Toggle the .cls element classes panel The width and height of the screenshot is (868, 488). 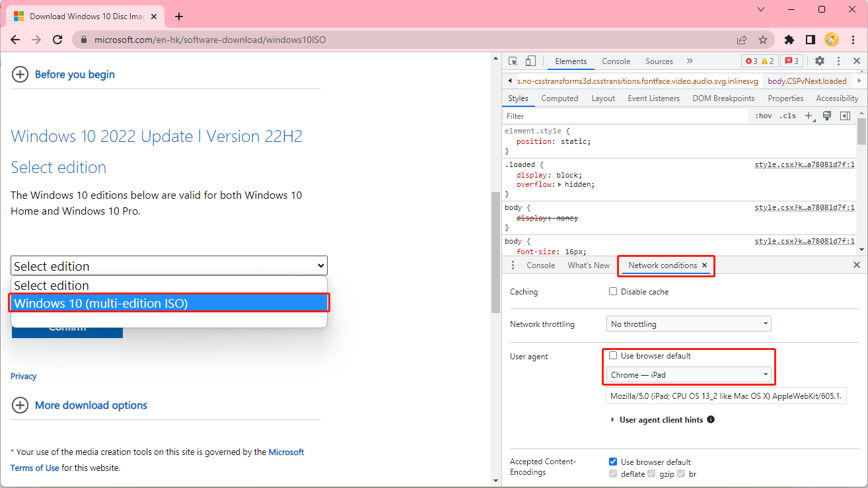click(787, 116)
